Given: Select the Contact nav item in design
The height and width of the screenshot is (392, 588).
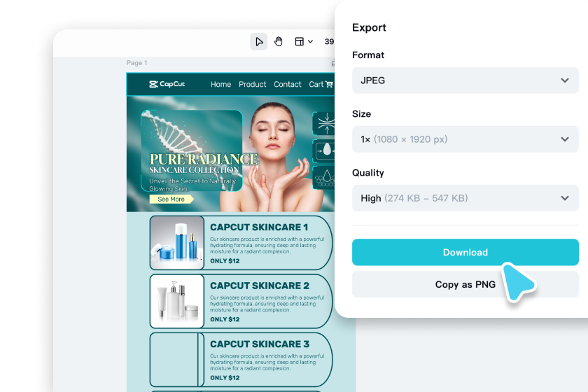Looking at the screenshot, I should click(x=287, y=85).
